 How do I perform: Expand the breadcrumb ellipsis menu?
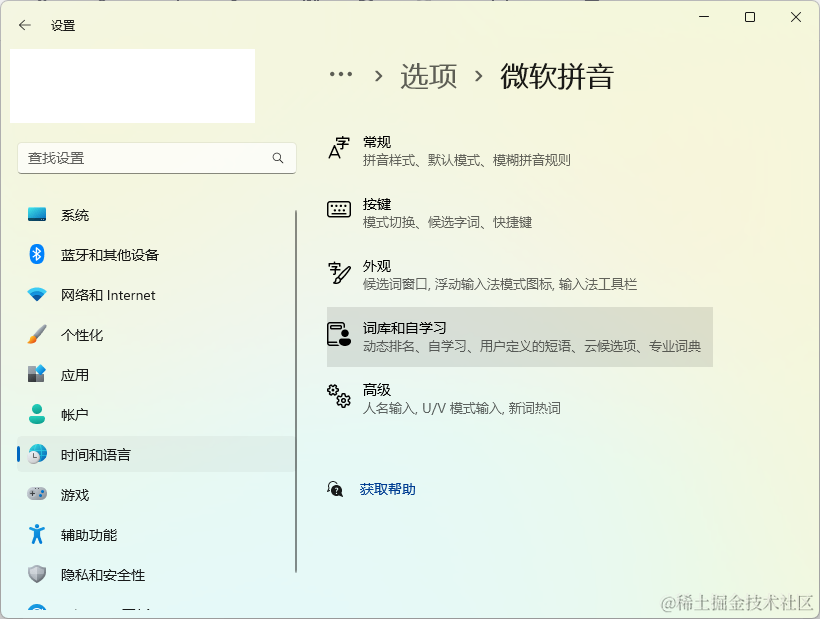tap(341, 74)
